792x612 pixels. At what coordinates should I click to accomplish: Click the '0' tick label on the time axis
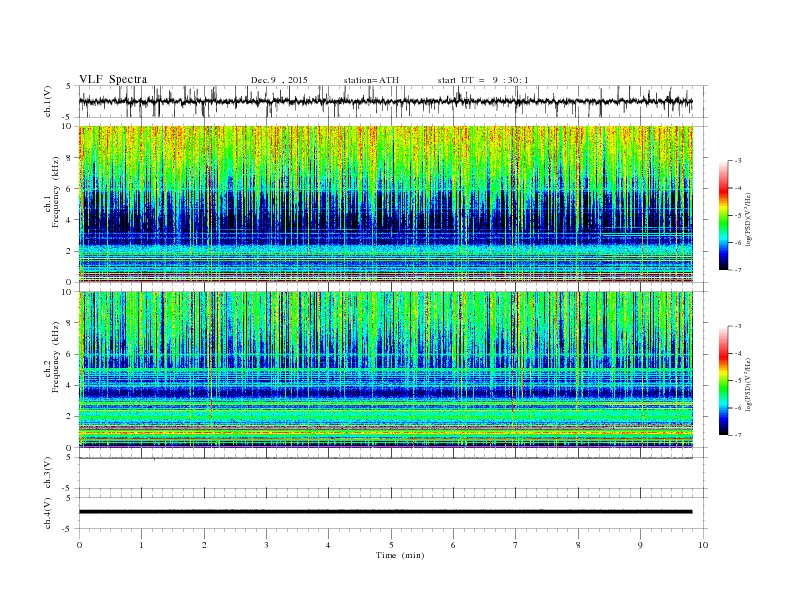click(79, 545)
